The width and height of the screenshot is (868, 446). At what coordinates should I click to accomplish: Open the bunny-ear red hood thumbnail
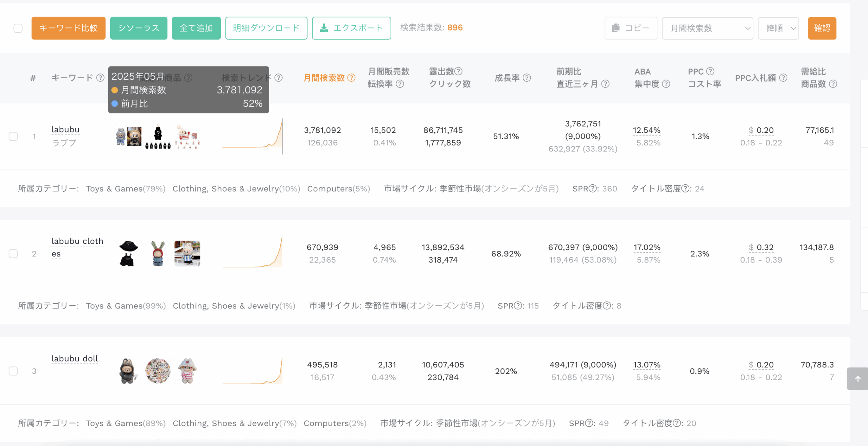pos(158,254)
